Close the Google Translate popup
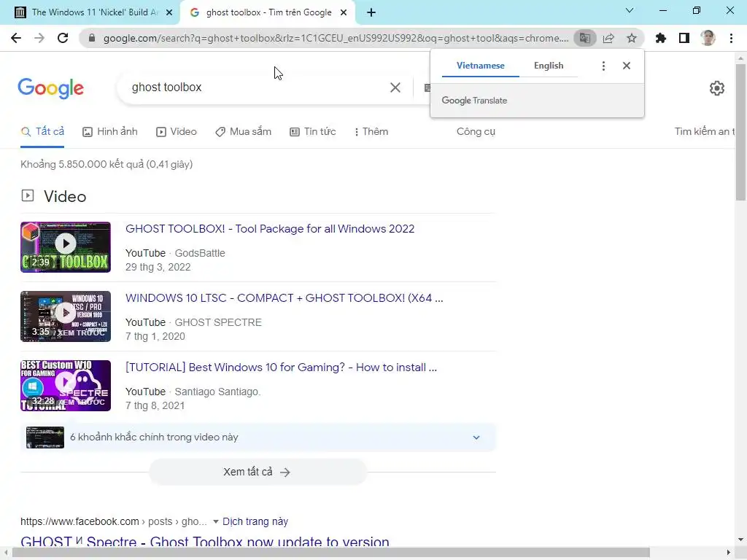 click(627, 66)
